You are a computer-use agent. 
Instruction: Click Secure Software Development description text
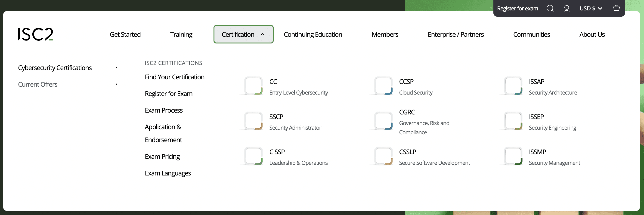434,163
